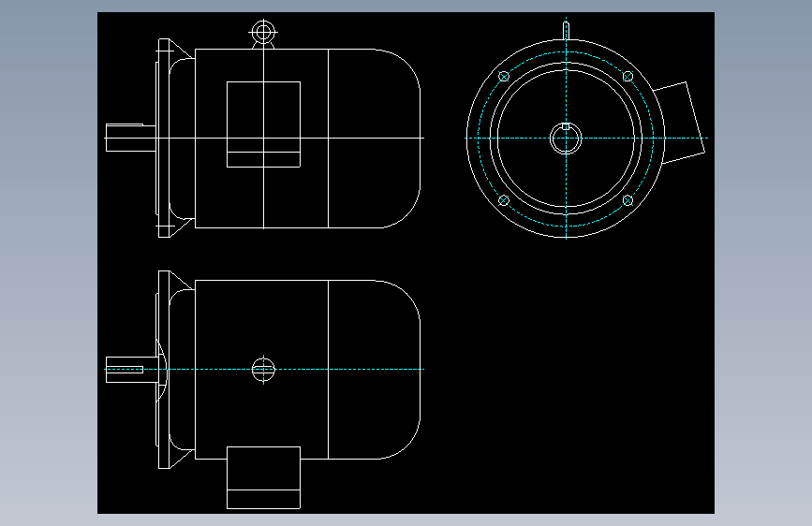The width and height of the screenshot is (812, 526).
Task: Select the keyed output shaft in the bottom view
Action: click(132, 370)
